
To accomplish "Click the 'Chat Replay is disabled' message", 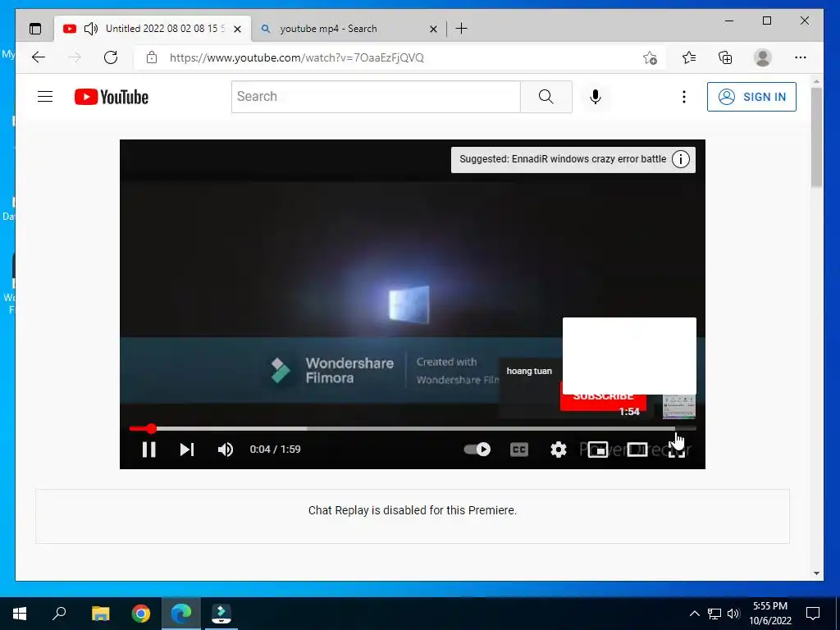I will pos(413,510).
